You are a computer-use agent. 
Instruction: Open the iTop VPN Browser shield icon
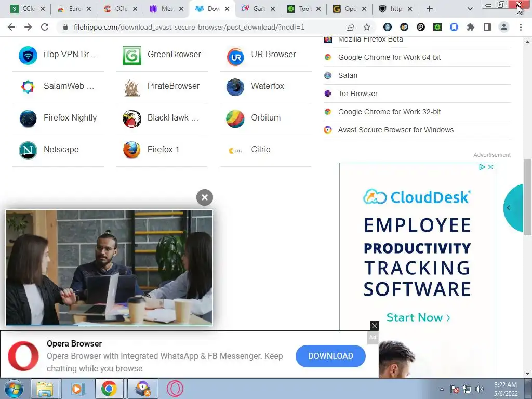coord(28,55)
